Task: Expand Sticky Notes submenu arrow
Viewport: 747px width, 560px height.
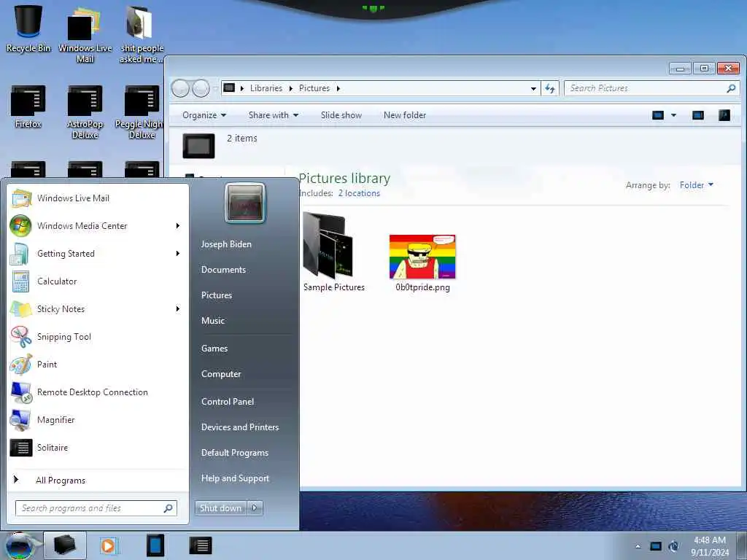Action: (x=178, y=309)
